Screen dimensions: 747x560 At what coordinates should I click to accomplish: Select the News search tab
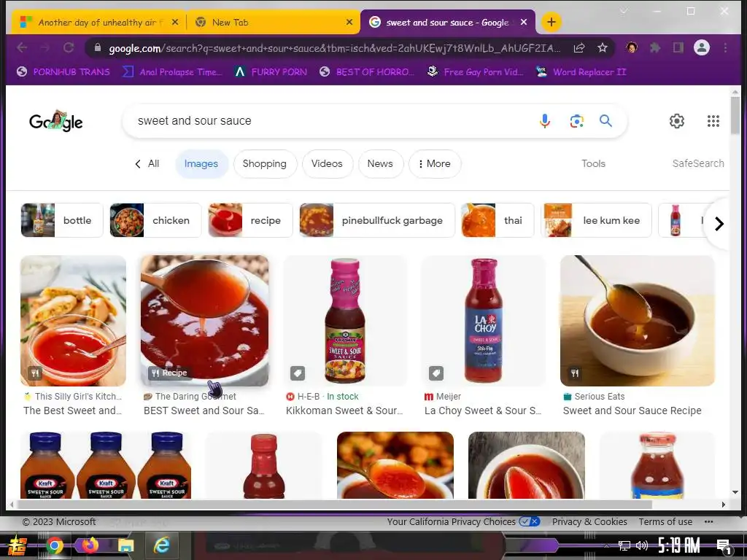pyautogui.click(x=379, y=164)
